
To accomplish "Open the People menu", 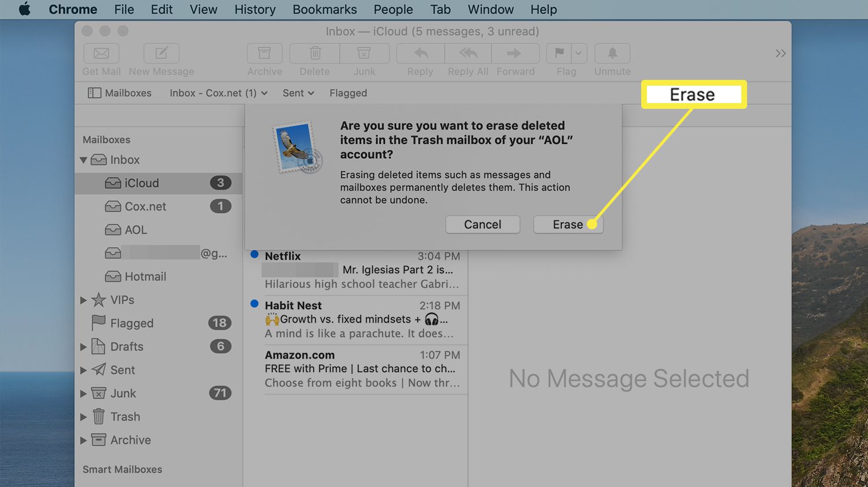I will click(x=393, y=9).
